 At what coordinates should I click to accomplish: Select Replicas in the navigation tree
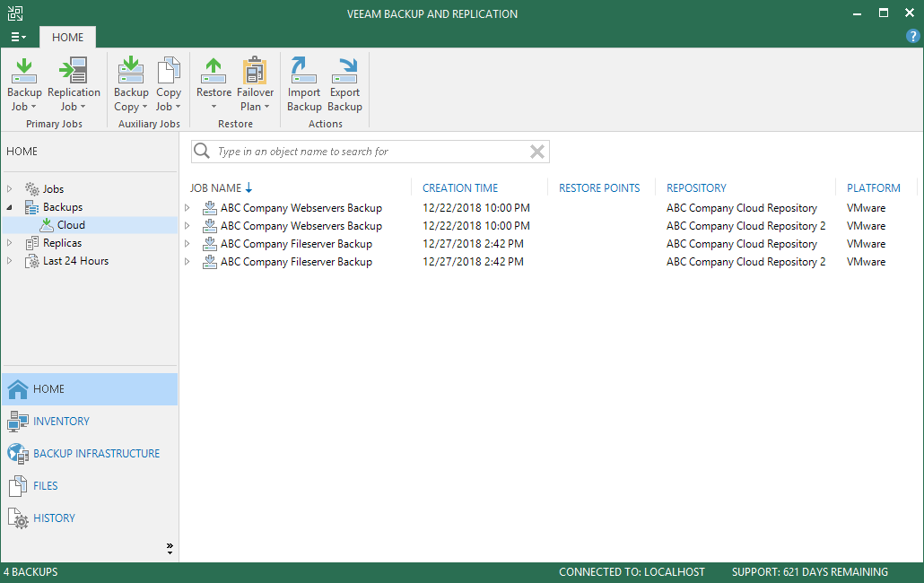pos(62,243)
